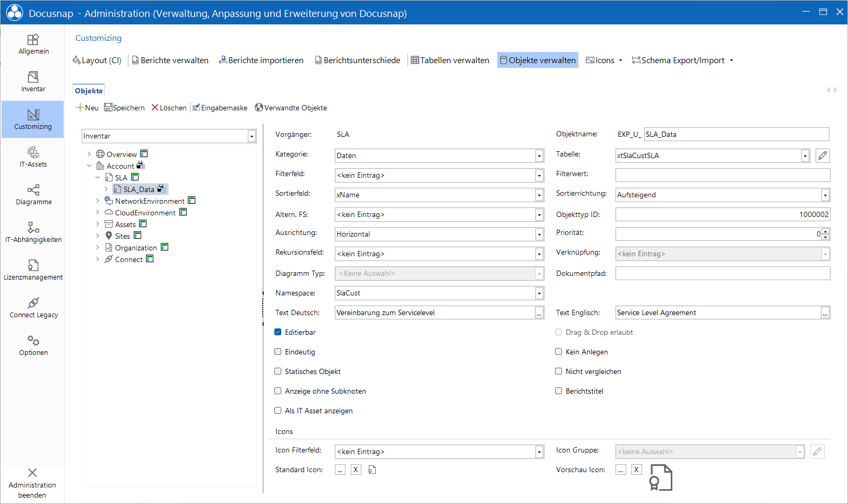Open the Namespace dropdown
848x504 pixels.
click(x=539, y=293)
